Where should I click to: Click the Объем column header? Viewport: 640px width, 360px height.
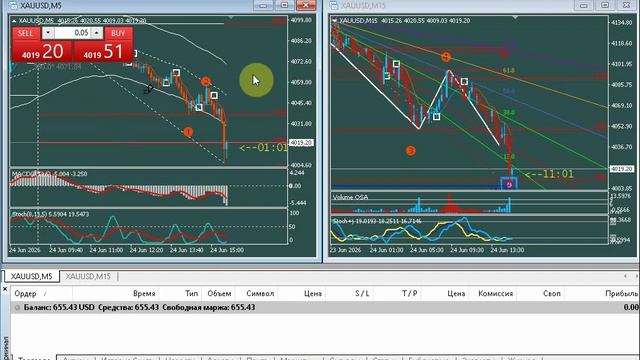tap(219, 293)
